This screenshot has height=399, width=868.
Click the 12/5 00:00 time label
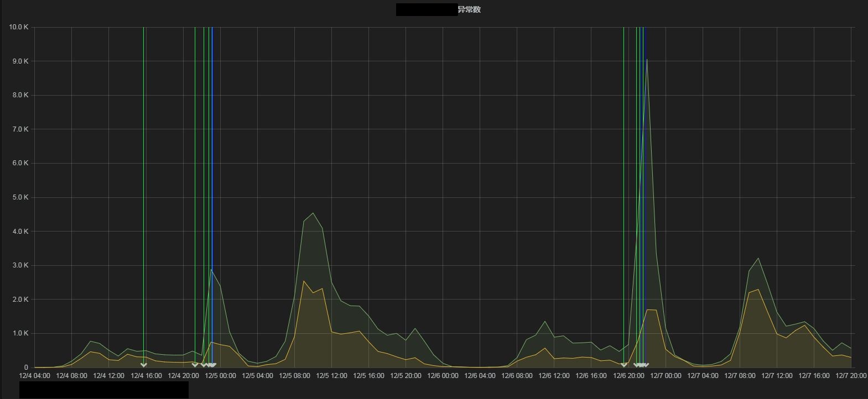[220, 376]
